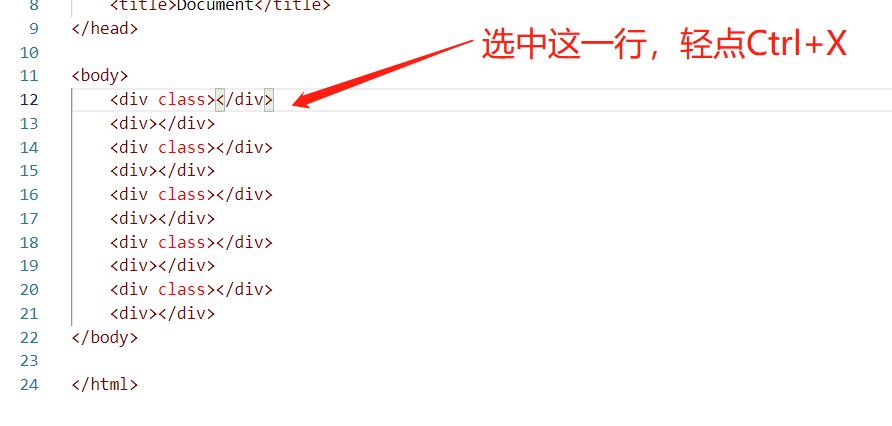Viewport: 892px width, 426px height.
Task: Click the closing body tag on line 22
Action: click(x=105, y=338)
